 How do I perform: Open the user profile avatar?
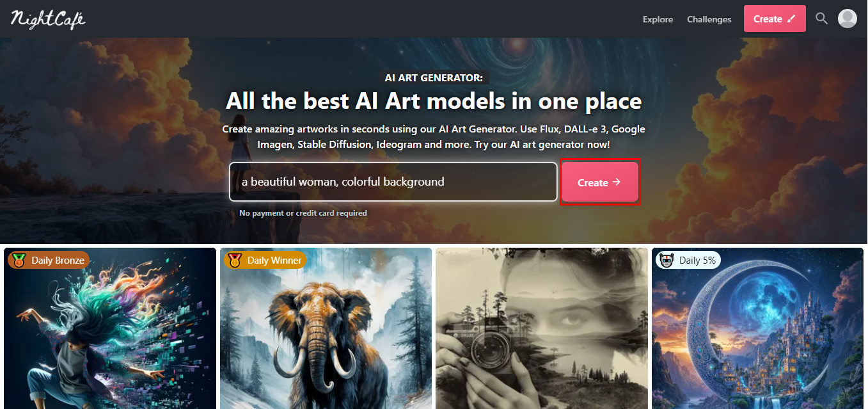click(x=848, y=19)
